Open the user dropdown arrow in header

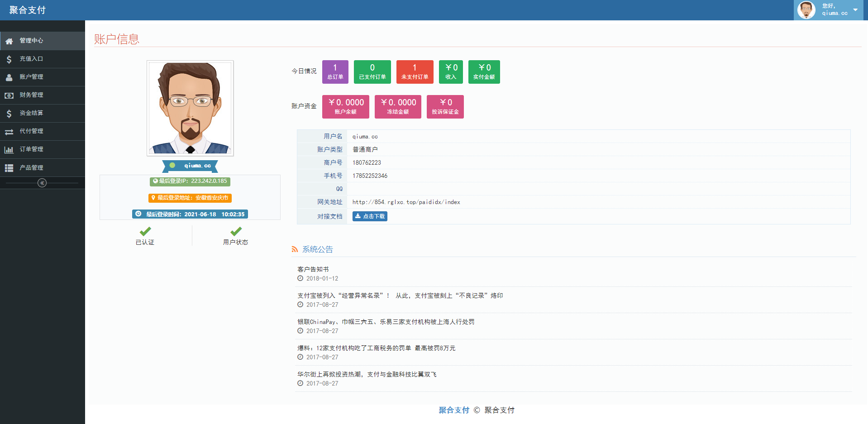[855, 10]
